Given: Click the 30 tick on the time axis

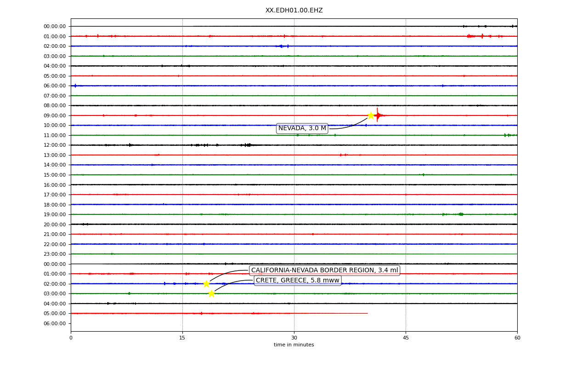Looking at the screenshot, I should [x=294, y=338].
